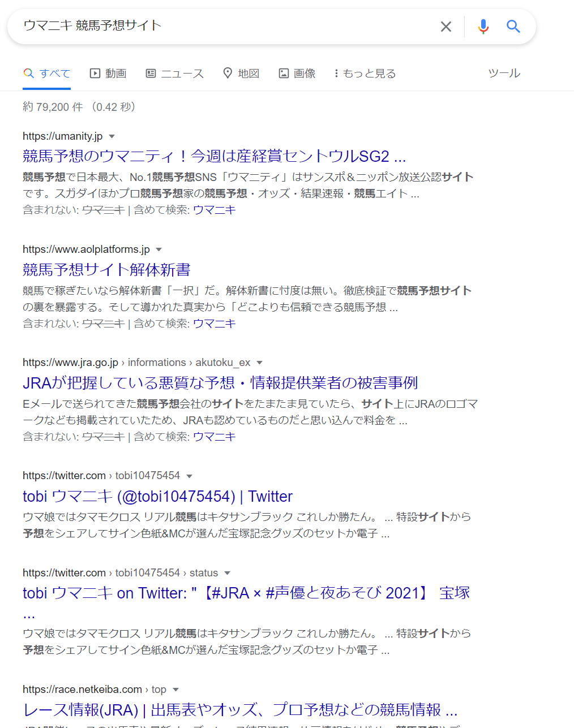Image resolution: width=574 pixels, height=728 pixels.
Task: Open the 動画 video results tab
Action: (108, 74)
